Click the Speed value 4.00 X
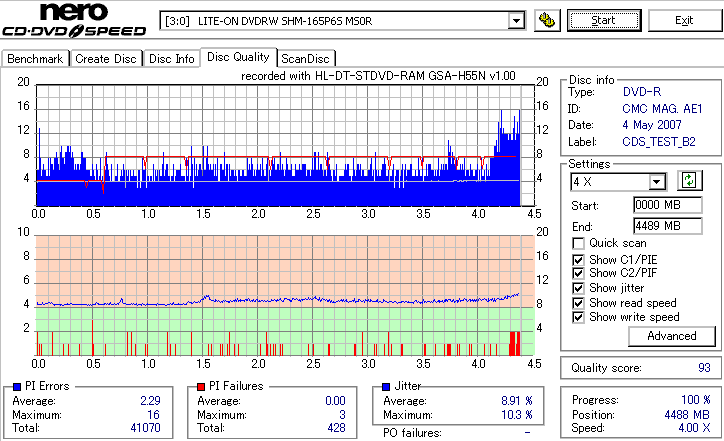The image size is (724, 441). tap(694, 428)
